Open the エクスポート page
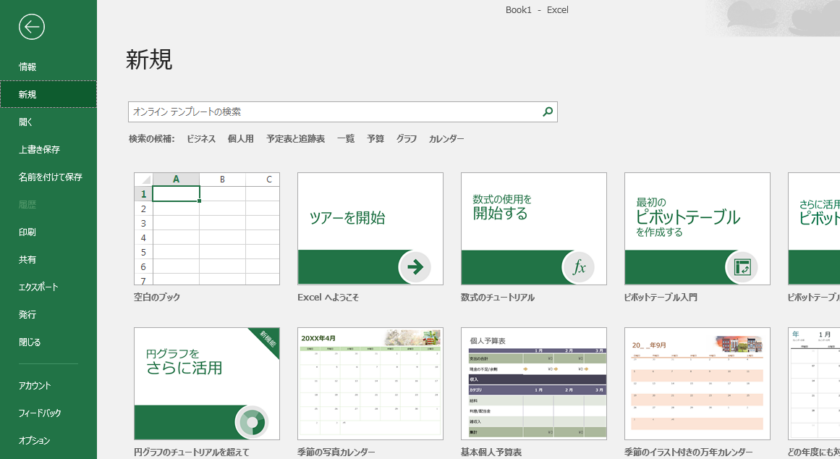Viewport: 840px width, 459px height. pos(38,287)
